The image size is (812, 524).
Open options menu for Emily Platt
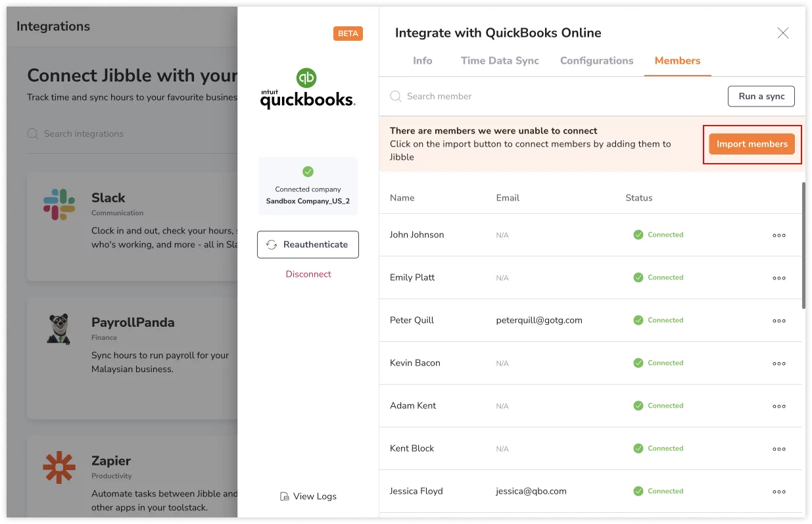(x=779, y=277)
